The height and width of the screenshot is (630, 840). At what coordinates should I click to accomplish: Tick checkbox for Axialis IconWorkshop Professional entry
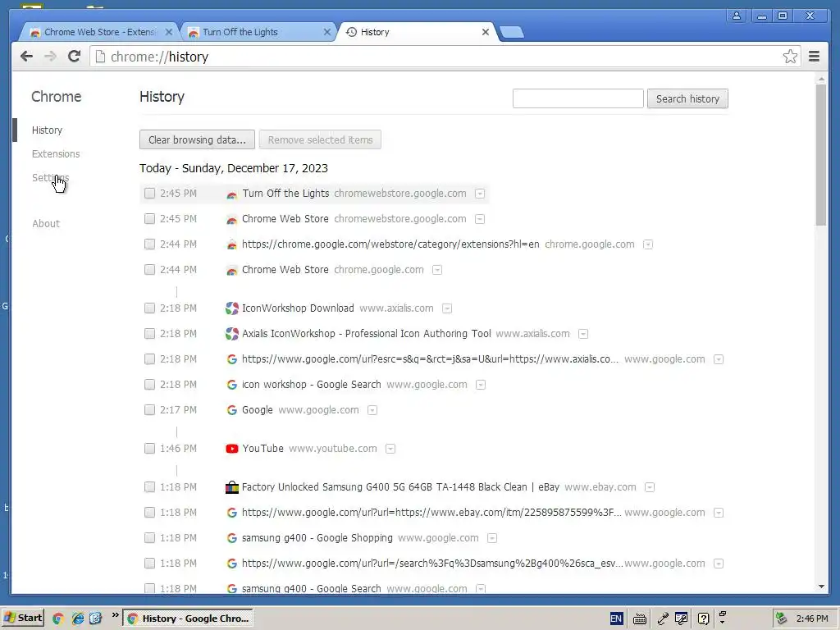149,333
